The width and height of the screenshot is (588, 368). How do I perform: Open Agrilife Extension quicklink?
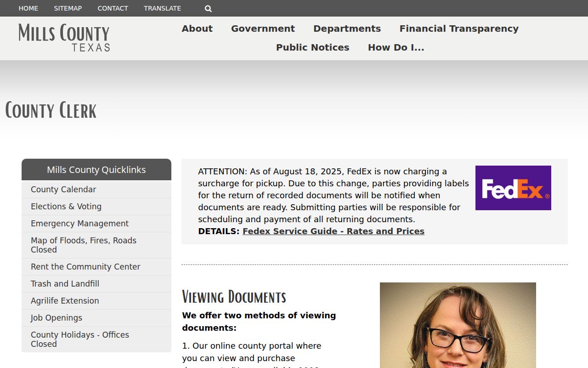tap(96, 301)
